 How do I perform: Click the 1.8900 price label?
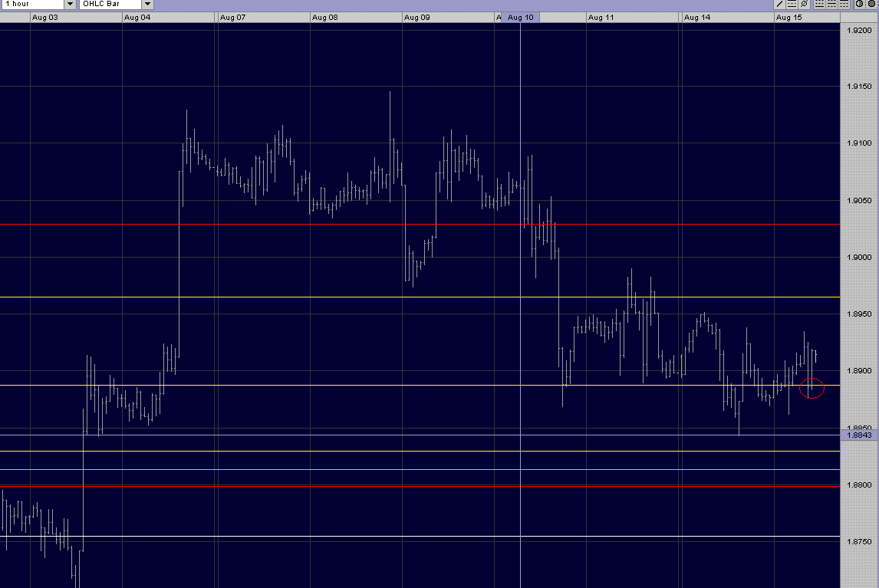tap(859, 370)
